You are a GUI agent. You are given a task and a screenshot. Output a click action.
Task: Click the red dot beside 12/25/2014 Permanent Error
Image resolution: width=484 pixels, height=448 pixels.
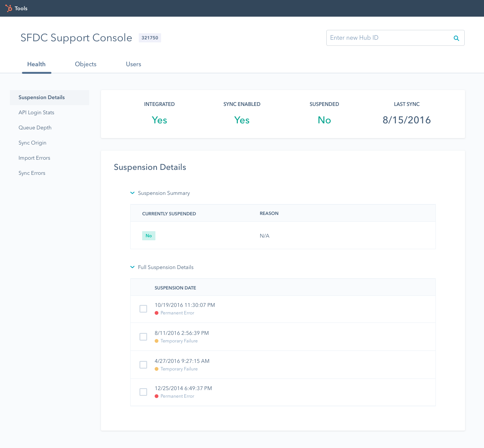[157, 396]
